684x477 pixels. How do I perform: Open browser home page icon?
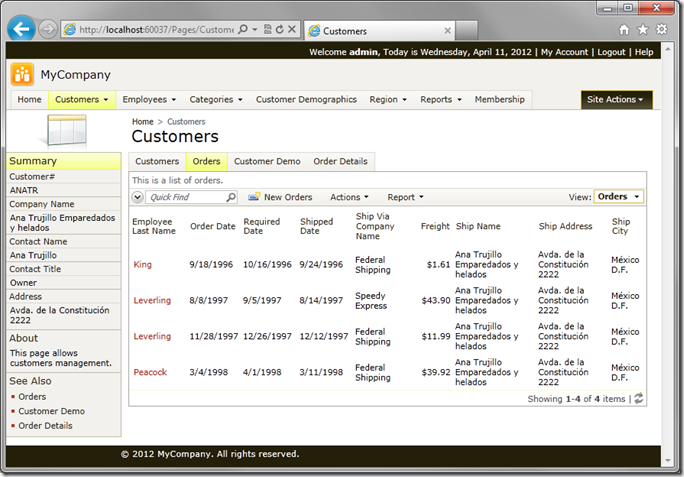624,30
